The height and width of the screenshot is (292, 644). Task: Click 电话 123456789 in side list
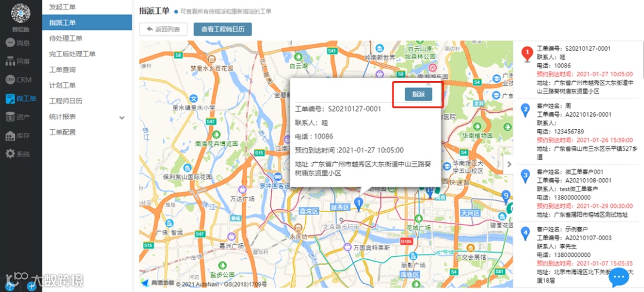click(560, 132)
